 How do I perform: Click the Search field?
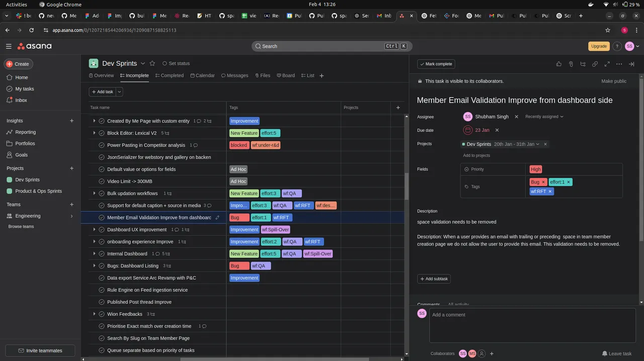[332, 46]
